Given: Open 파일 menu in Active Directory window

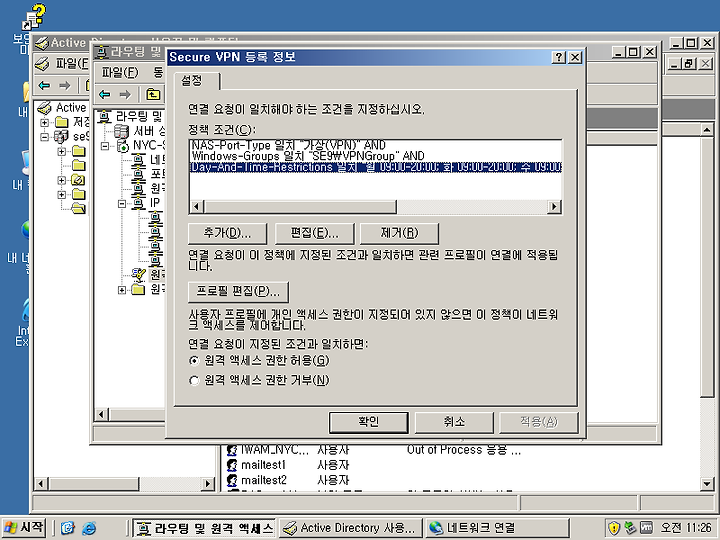Looking at the screenshot, I should coord(72,63).
